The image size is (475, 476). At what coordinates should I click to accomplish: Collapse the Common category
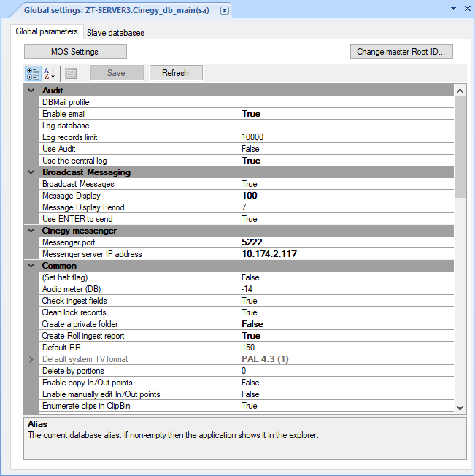tap(31, 266)
